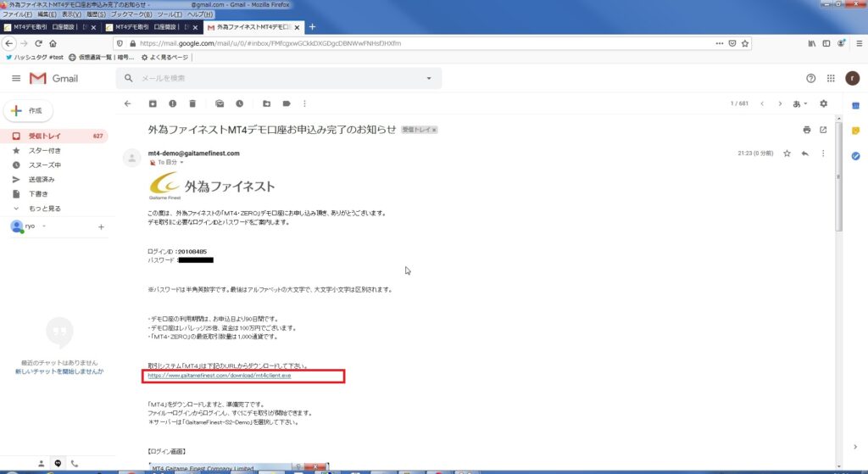The image size is (868, 474).
Task: Start a new chat with plus icon
Action: pyautogui.click(x=102, y=227)
